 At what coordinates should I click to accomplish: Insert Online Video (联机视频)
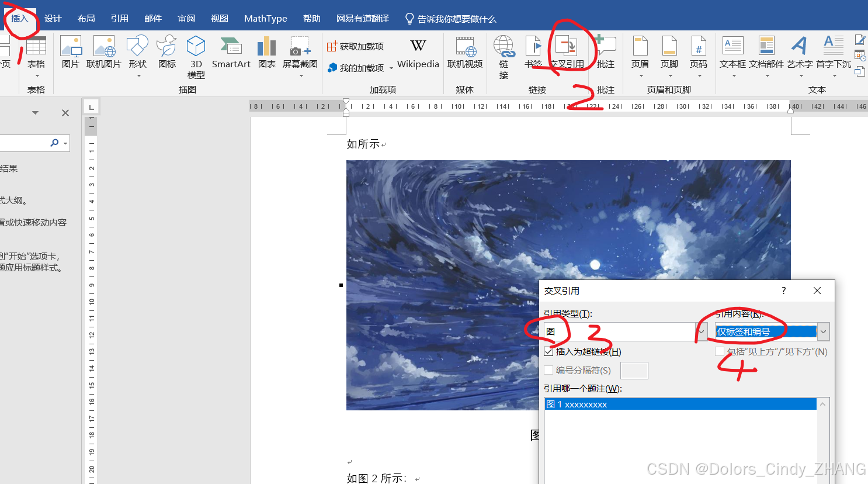[465, 53]
